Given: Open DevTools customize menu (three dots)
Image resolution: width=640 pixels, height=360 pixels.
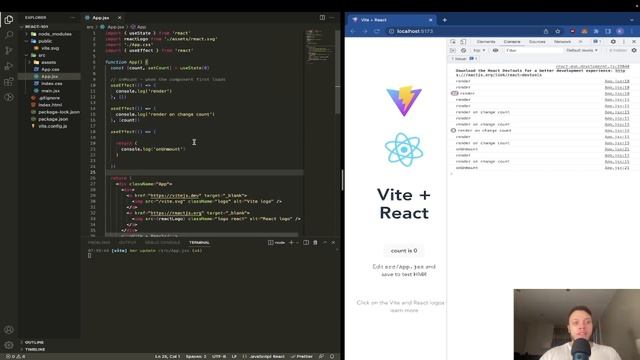Looking at the screenshot, I should [x=624, y=42].
